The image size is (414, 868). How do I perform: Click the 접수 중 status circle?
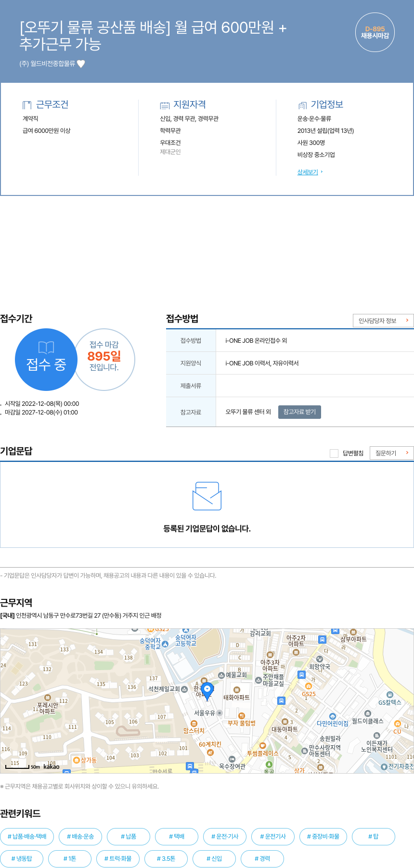coord(46,360)
